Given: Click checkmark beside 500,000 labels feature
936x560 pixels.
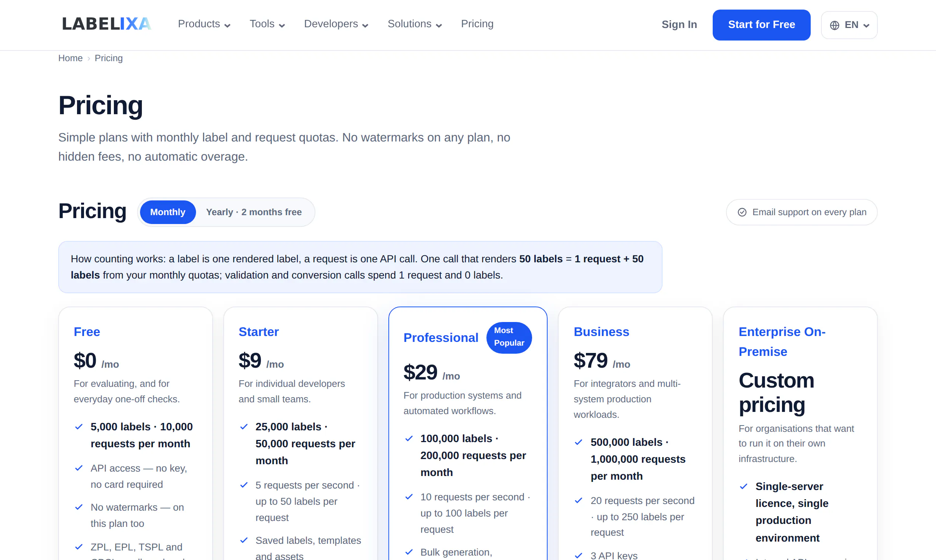Looking at the screenshot, I should (x=579, y=442).
